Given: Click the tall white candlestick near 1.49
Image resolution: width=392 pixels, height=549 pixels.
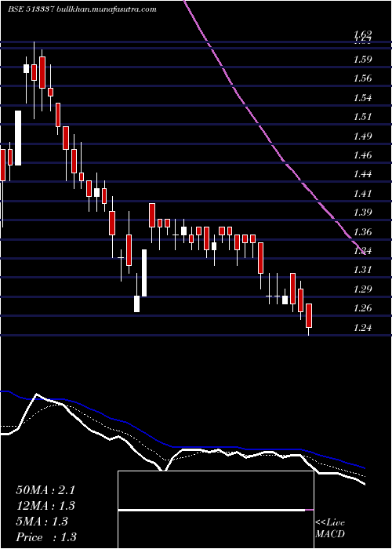Looking at the screenshot, I should pyautogui.click(x=18, y=138).
